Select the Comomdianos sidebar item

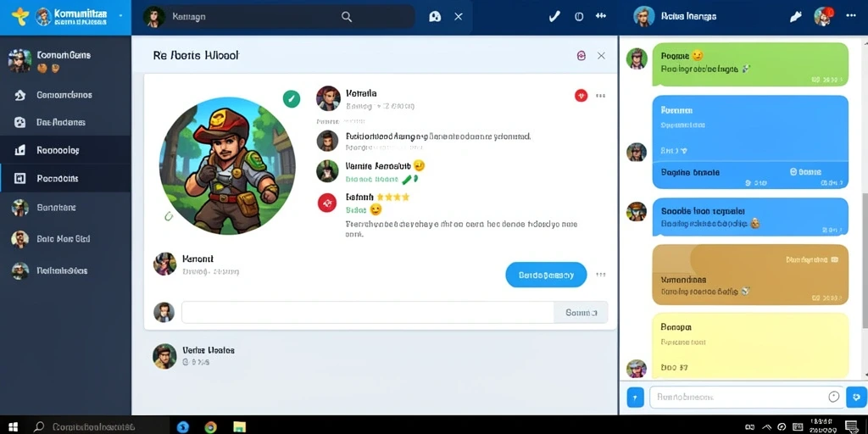click(x=65, y=95)
